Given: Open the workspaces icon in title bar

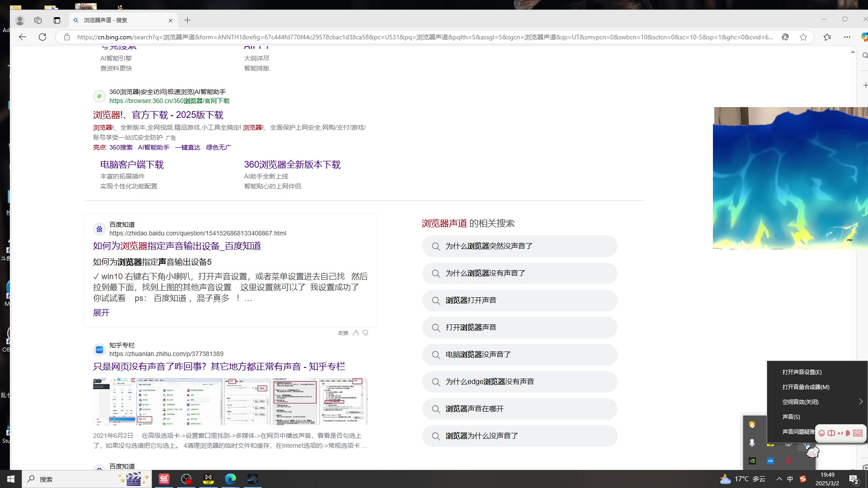Looking at the screenshot, I should [38, 20].
